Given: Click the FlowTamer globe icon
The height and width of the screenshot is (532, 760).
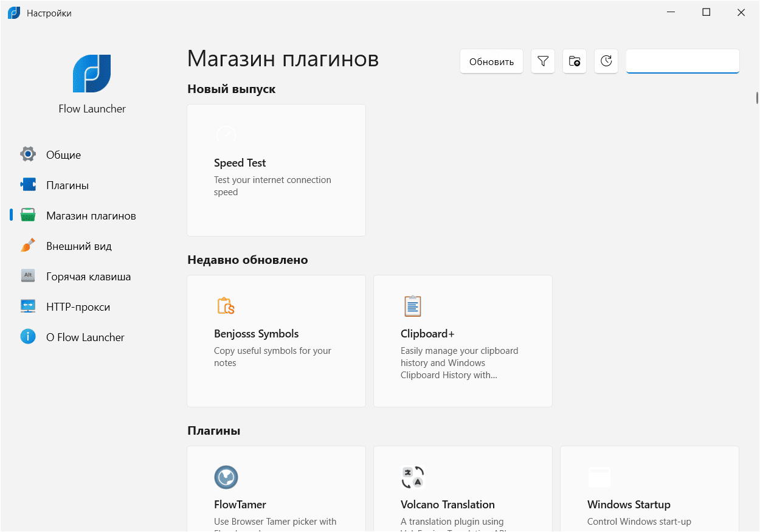Looking at the screenshot, I should 226,477.
